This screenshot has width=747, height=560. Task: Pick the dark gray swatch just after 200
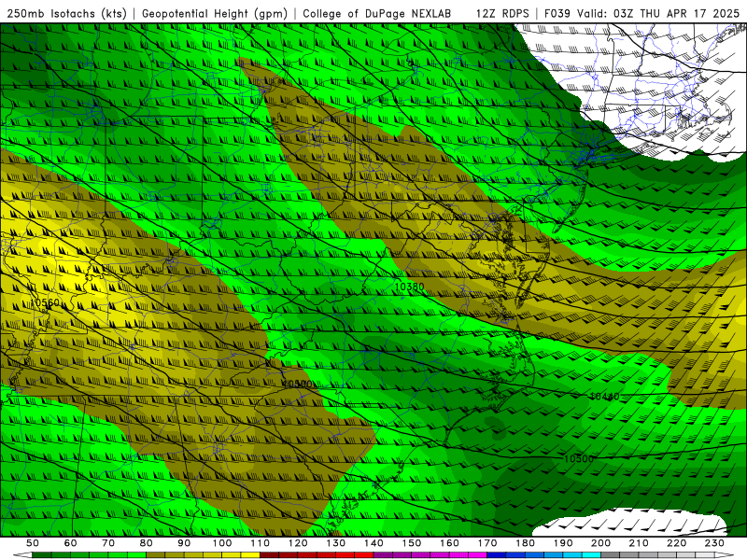611,555
